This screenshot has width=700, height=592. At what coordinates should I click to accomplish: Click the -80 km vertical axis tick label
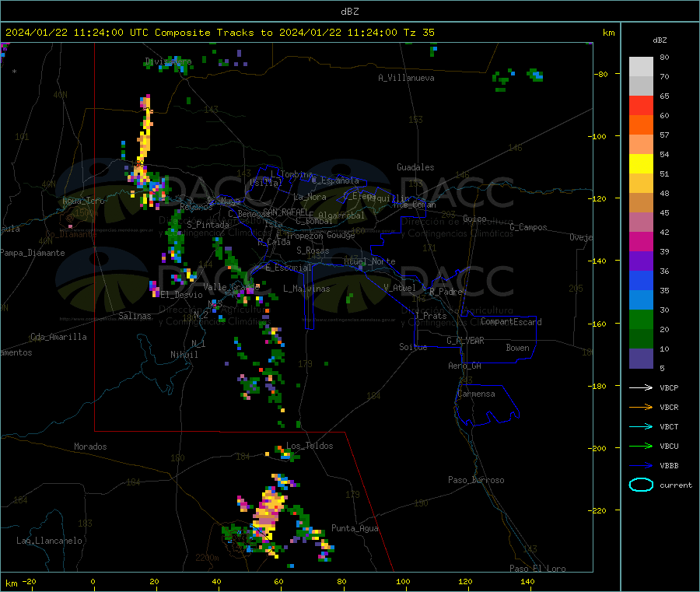600,74
